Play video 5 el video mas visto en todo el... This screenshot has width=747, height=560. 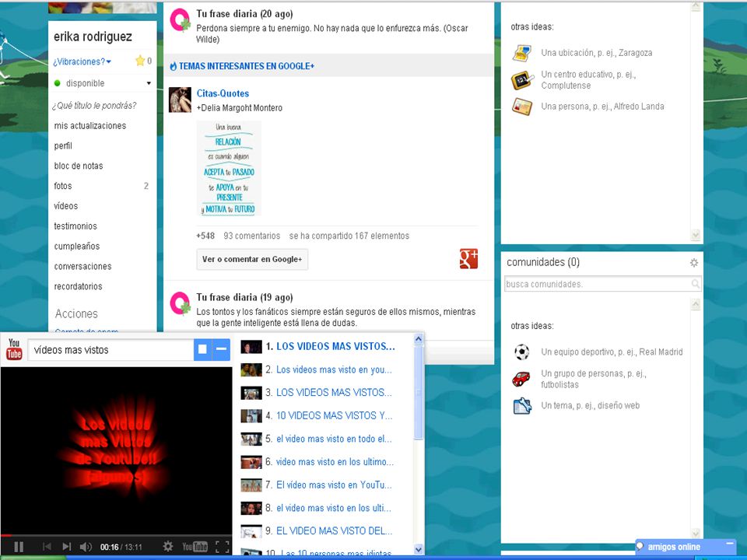[x=334, y=439]
